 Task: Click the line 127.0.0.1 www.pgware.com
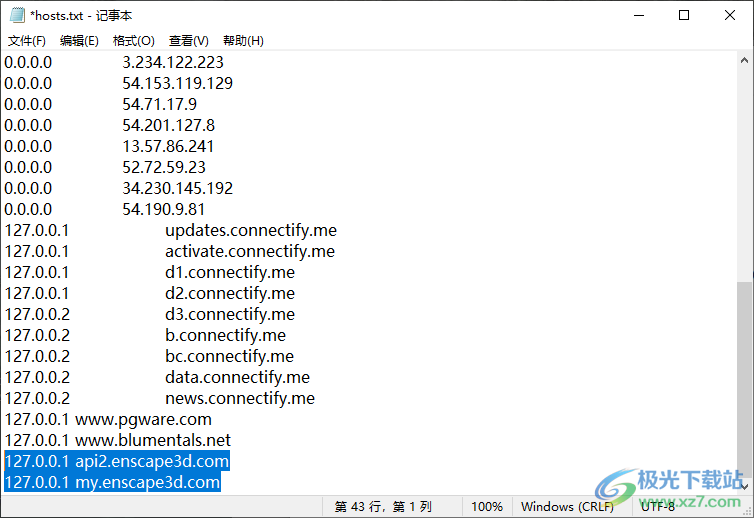108,420
